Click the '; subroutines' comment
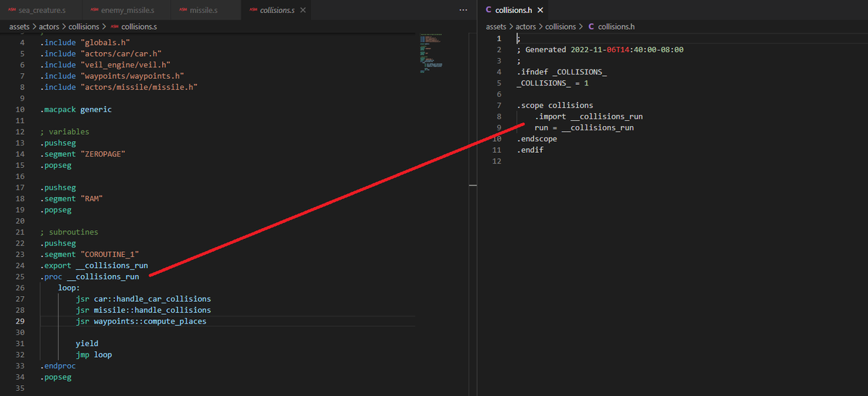 (69, 232)
